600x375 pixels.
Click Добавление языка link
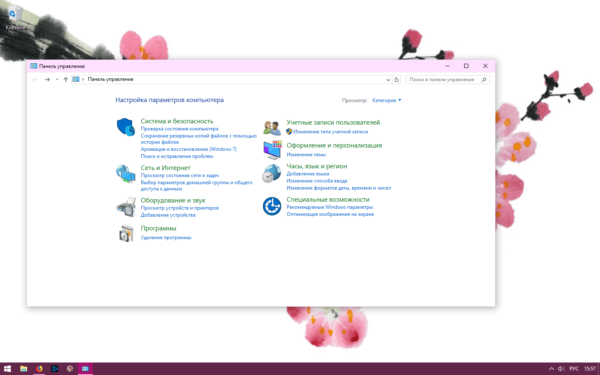308,174
